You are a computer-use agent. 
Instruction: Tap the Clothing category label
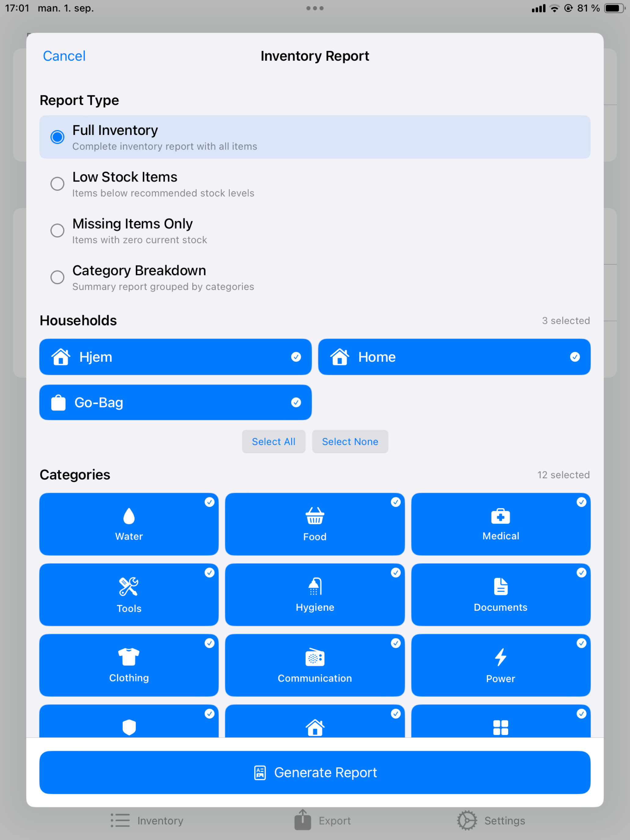coord(129,678)
